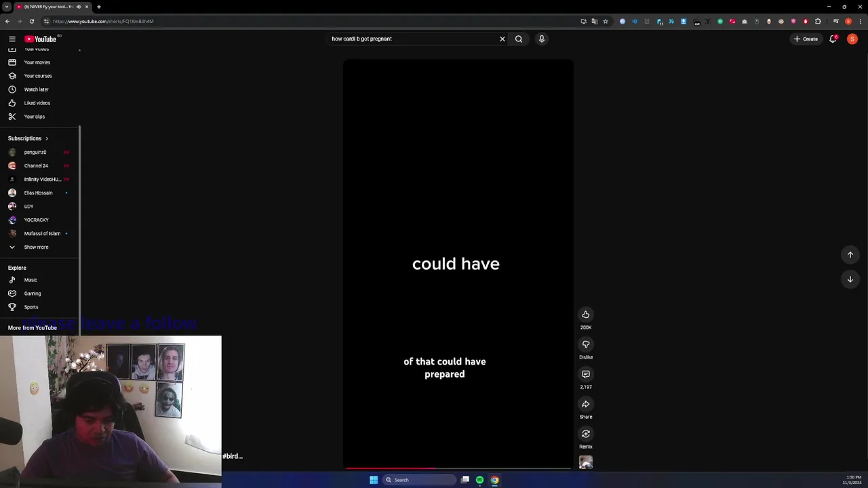Image resolution: width=868 pixels, height=488 pixels.
Task: Bookmark this page with star
Action: (x=606, y=21)
